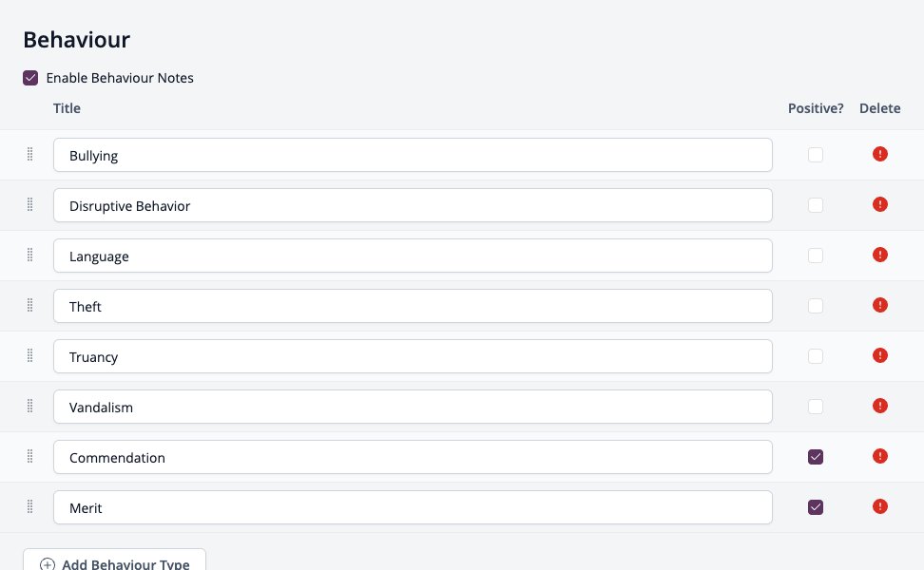Click the Disruptive Behavior title field
Image resolution: width=924 pixels, height=570 pixels.
413,205
